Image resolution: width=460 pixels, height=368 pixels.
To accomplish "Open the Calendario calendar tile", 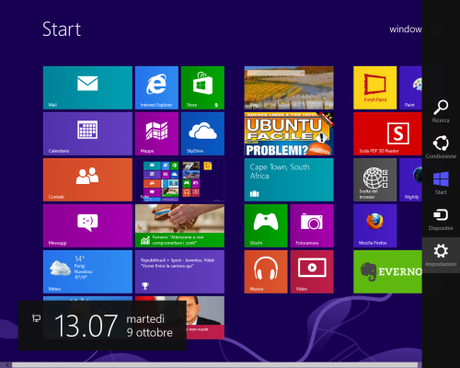I will coord(88,134).
